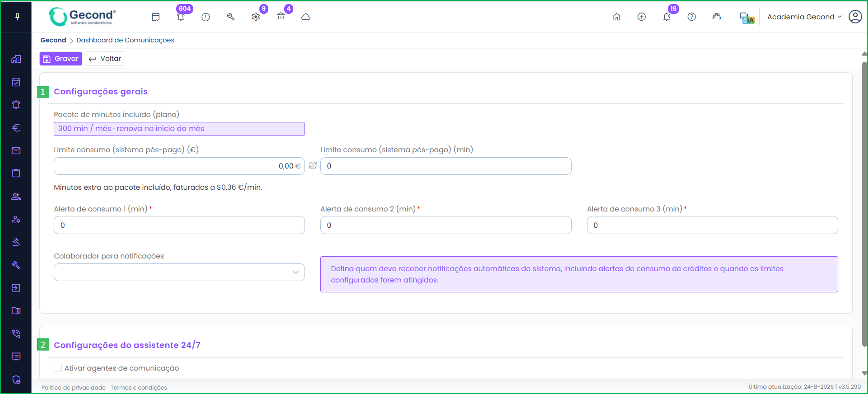Open the headset support icon
Viewport: 868px width, 394px height.
click(716, 17)
